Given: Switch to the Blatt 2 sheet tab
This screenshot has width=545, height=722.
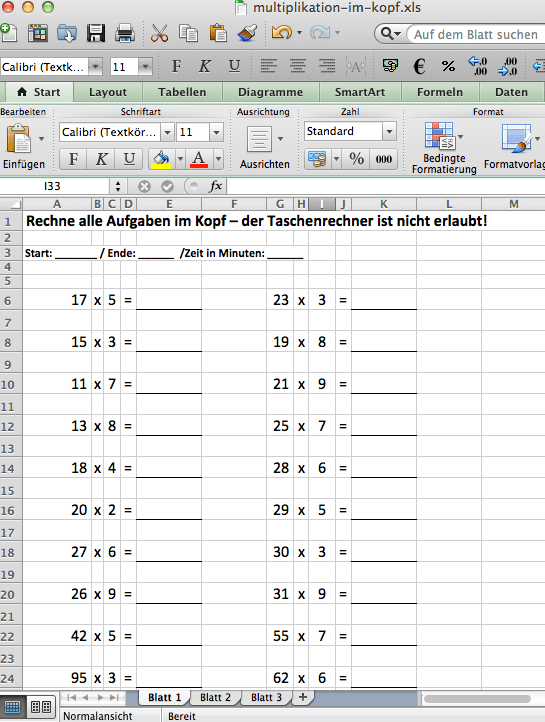Looking at the screenshot, I should click(215, 697).
